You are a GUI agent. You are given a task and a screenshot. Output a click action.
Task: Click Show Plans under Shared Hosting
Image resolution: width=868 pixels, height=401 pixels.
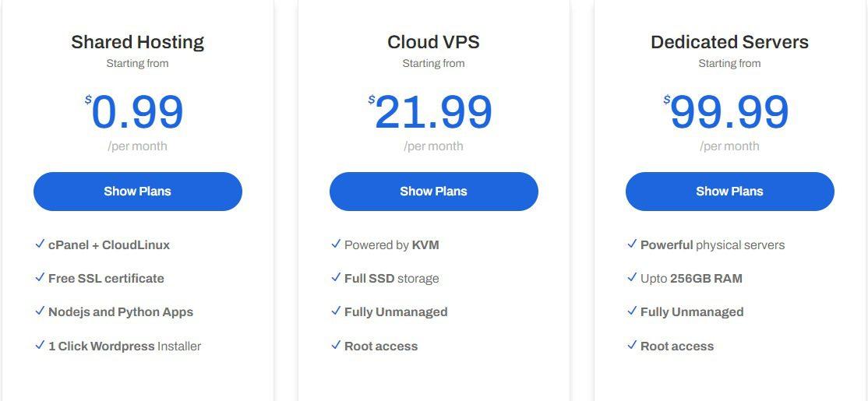(x=138, y=192)
